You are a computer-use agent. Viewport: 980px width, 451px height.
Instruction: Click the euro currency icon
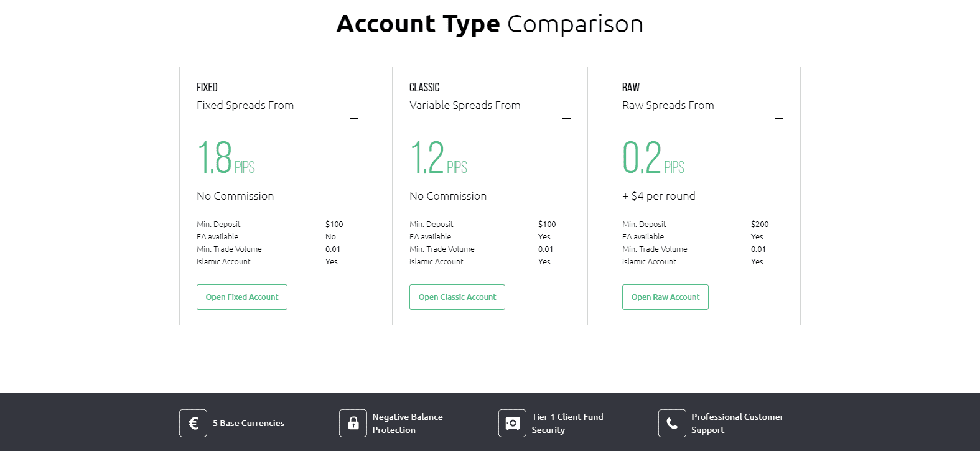pyautogui.click(x=193, y=423)
